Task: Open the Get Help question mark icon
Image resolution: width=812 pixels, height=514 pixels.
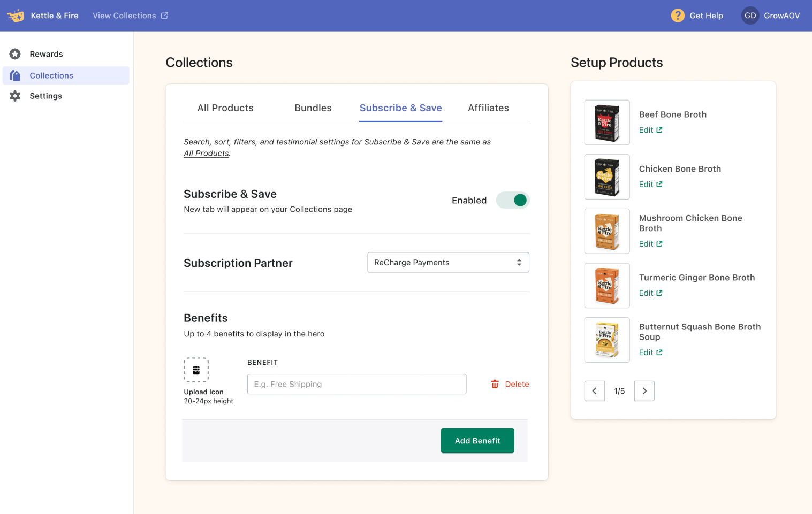Action: coord(678,16)
